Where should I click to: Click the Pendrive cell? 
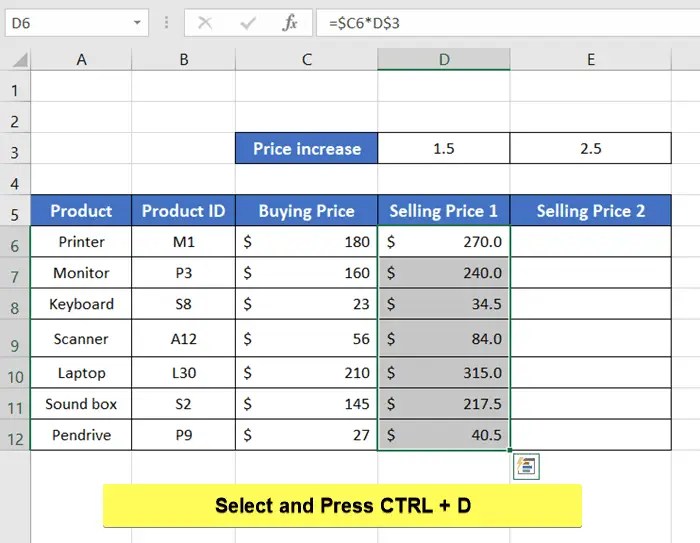click(x=81, y=435)
